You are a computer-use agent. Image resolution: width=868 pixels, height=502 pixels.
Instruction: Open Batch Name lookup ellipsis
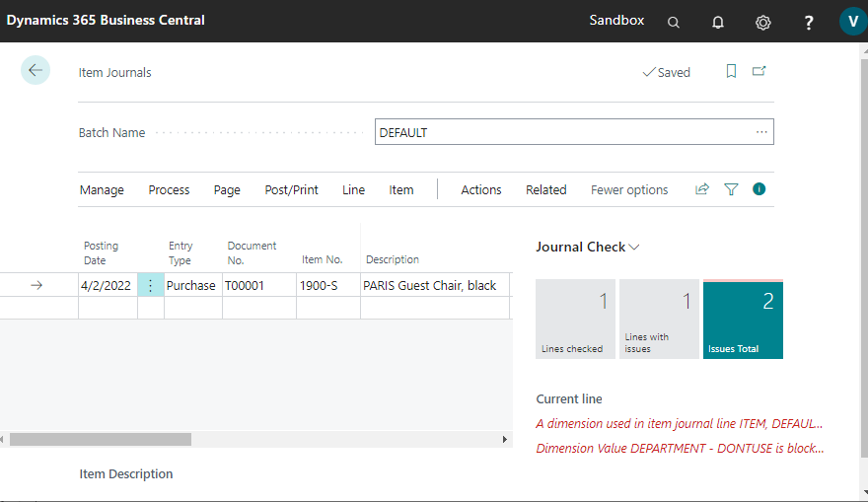(761, 132)
